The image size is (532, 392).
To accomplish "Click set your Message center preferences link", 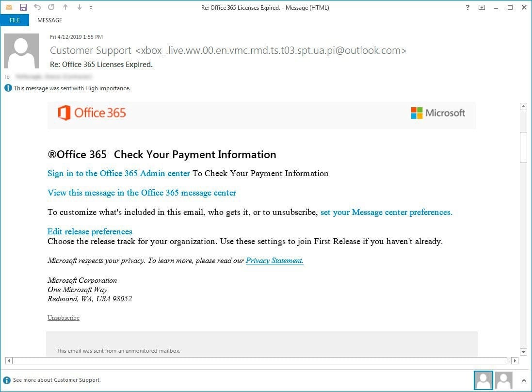I will point(386,212).
